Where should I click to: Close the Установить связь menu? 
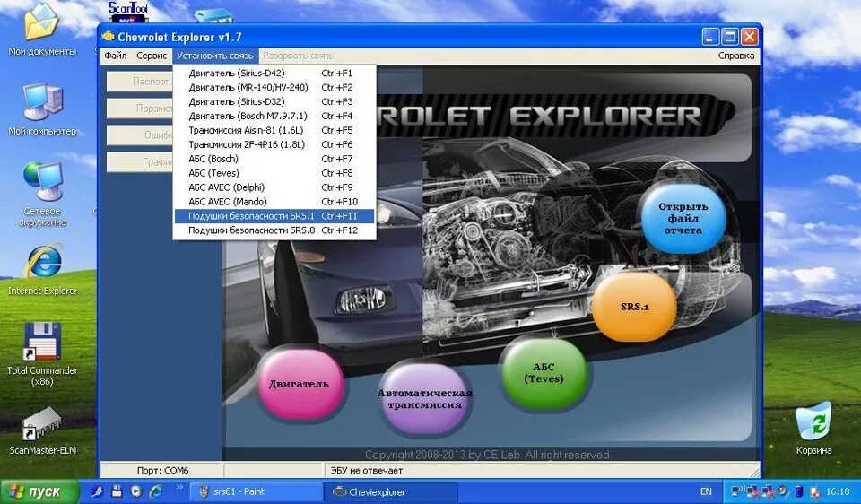(x=214, y=56)
